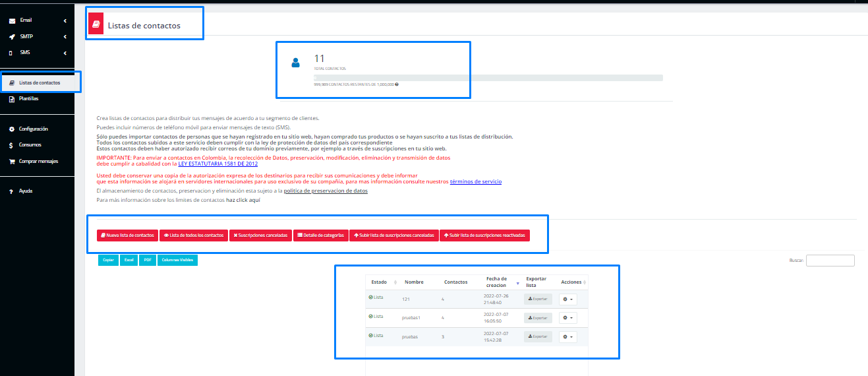The height and width of the screenshot is (376, 868).
Task: Click the Configuración gear icon in sidebar
Action: tap(12, 129)
